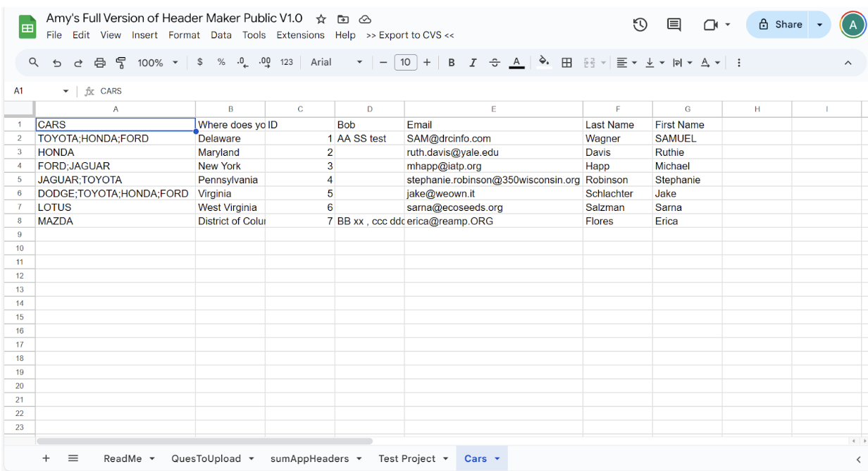868x471 pixels.
Task: Open the Arial font dropdown
Action: [337, 62]
